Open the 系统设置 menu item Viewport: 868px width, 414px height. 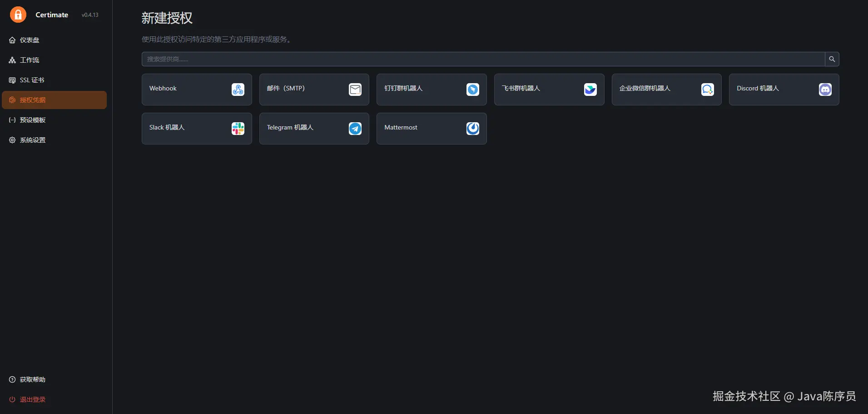55,140
